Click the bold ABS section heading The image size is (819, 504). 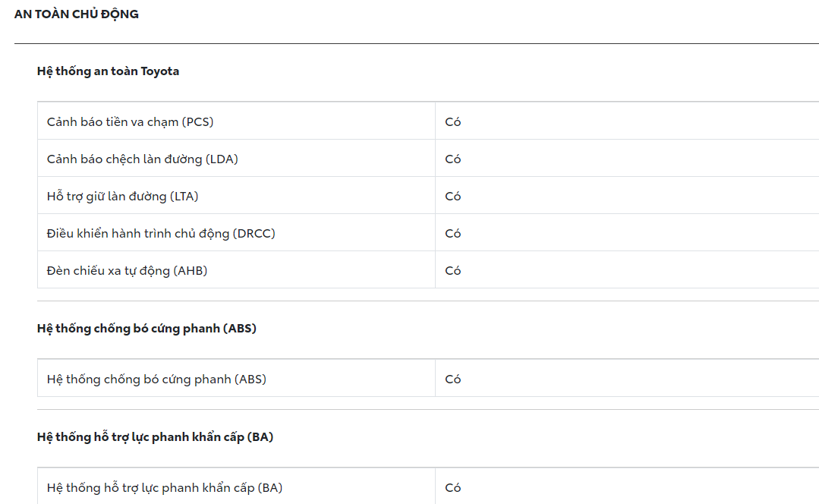(x=146, y=329)
